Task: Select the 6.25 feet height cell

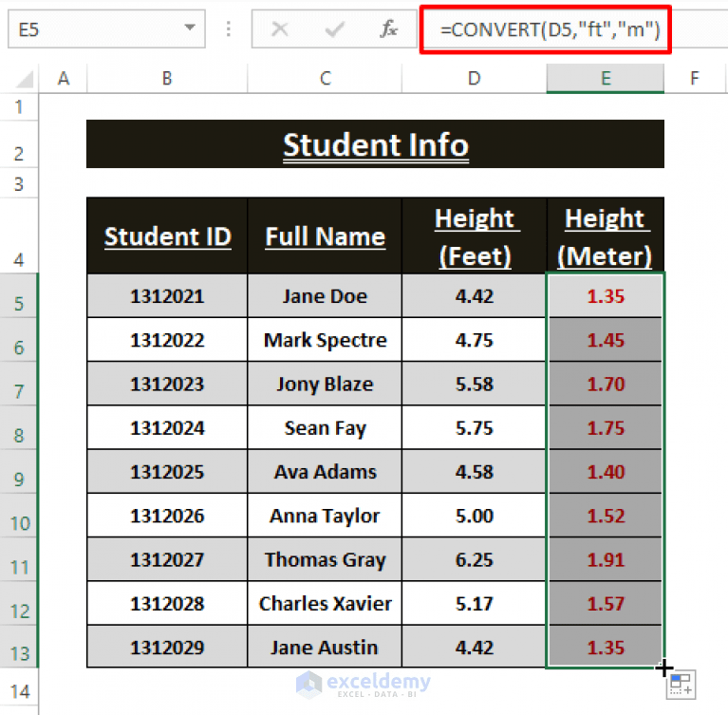Action: click(x=474, y=559)
